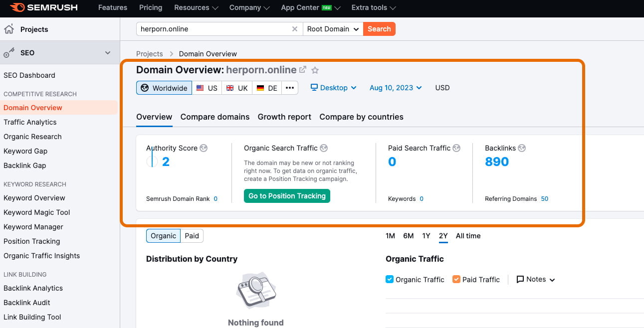Switch to the Paid toggle
Screen dimensions: 644x328
coord(192,236)
